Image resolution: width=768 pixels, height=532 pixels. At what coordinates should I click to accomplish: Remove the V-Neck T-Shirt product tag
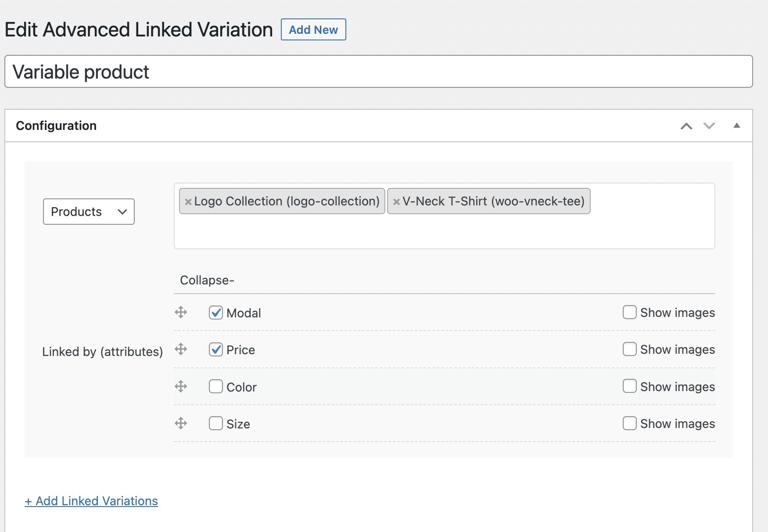[x=396, y=201]
